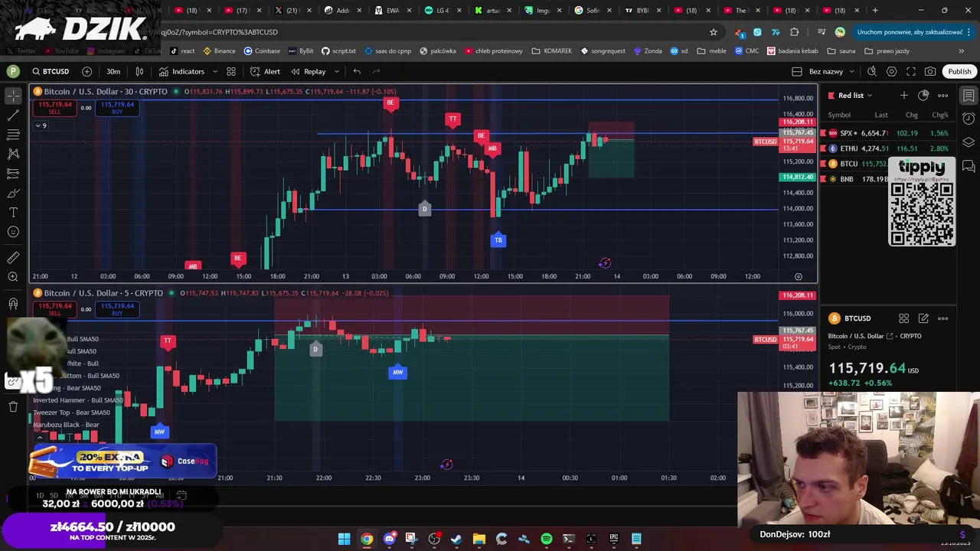The width and height of the screenshot is (980, 551).
Task: Open the indicator templates grid icon
Action: coord(230,71)
